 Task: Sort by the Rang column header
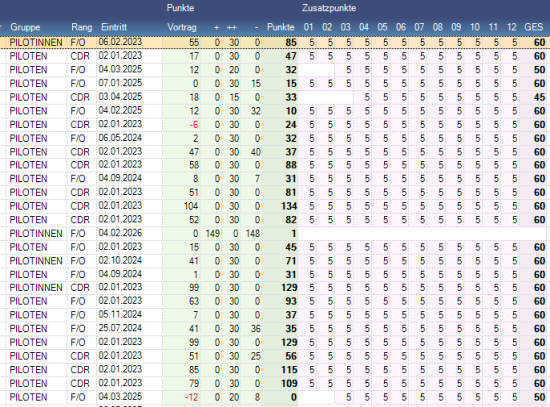(x=82, y=27)
